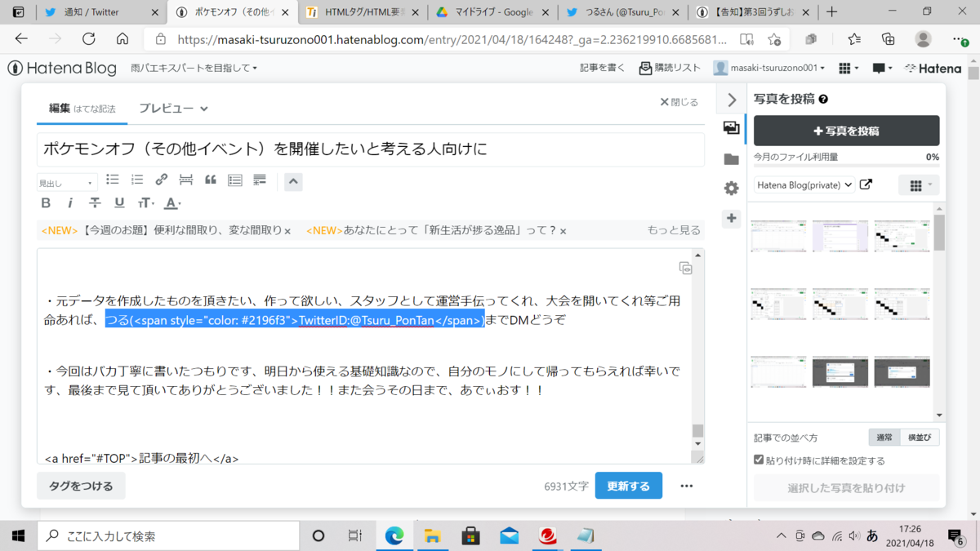Open the settings gear in the photo sidebar

pos(731,187)
